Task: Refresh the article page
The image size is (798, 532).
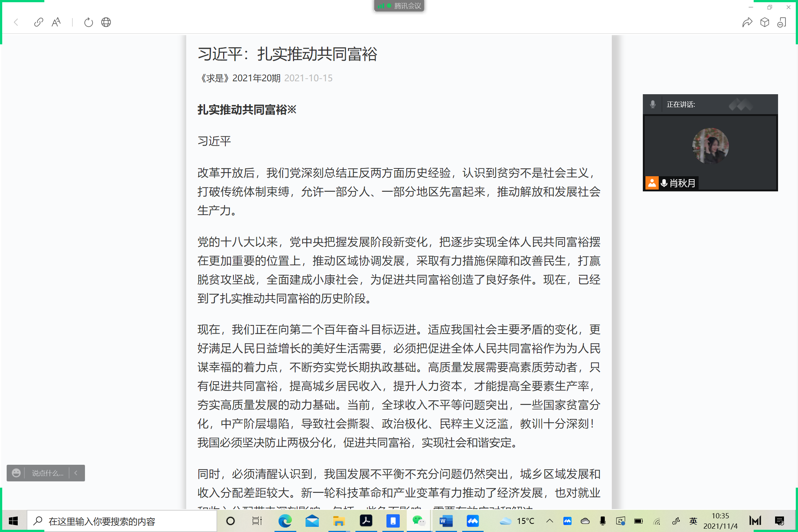Action: (x=88, y=22)
